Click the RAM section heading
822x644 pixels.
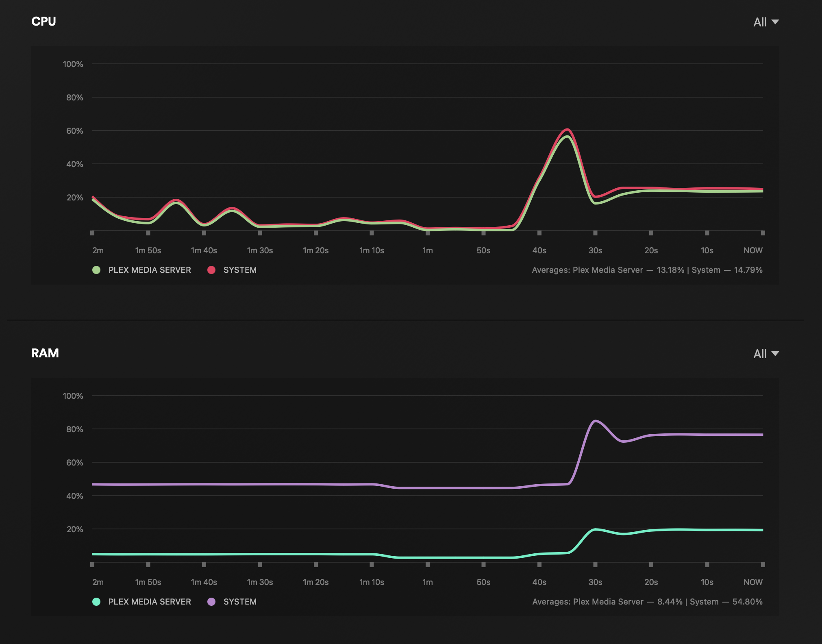click(x=45, y=353)
